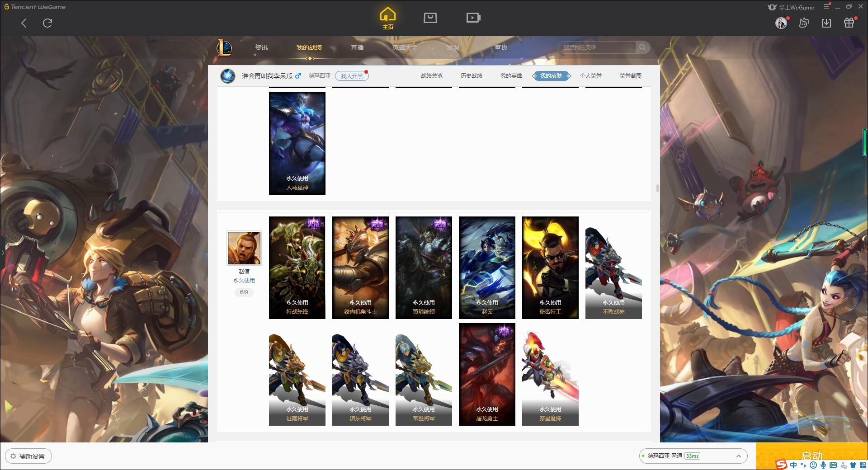The width and height of the screenshot is (868, 470).
Task: Open the store bag icon
Action: coord(430,18)
